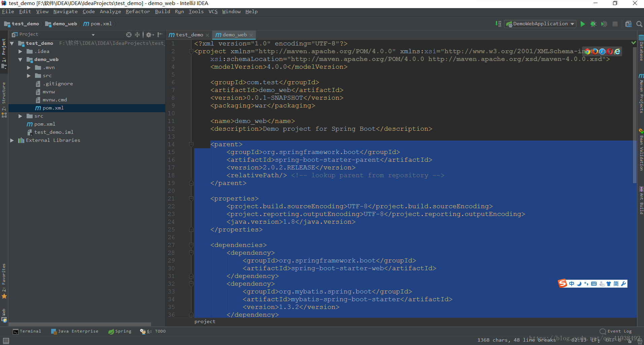The height and width of the screenshot is (345, 644).
Task: Toggle tool window bars button at bottom-left
Action: click(6, 341)
